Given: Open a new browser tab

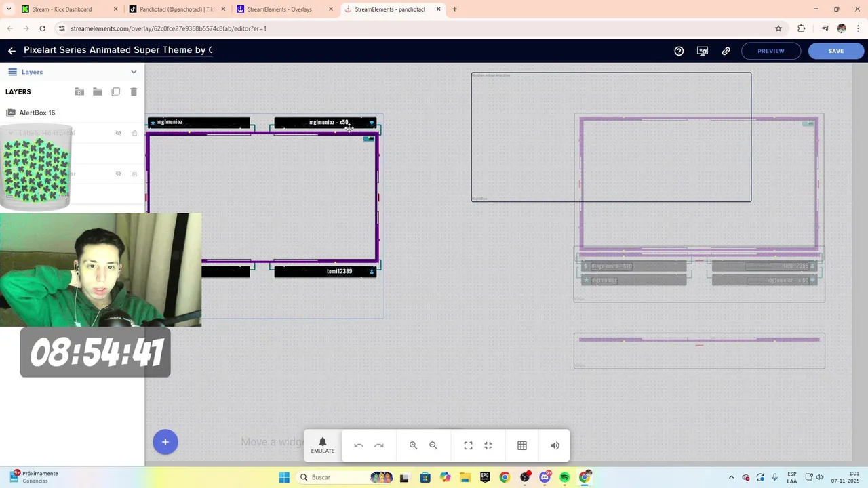Looking at the screenshot, I should (454, 9).
